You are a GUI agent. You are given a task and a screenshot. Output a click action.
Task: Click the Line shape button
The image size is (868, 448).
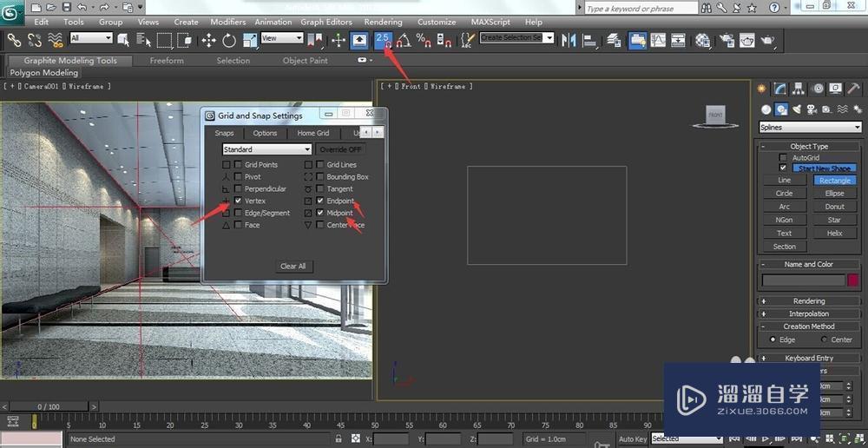[x=785, y=180]
